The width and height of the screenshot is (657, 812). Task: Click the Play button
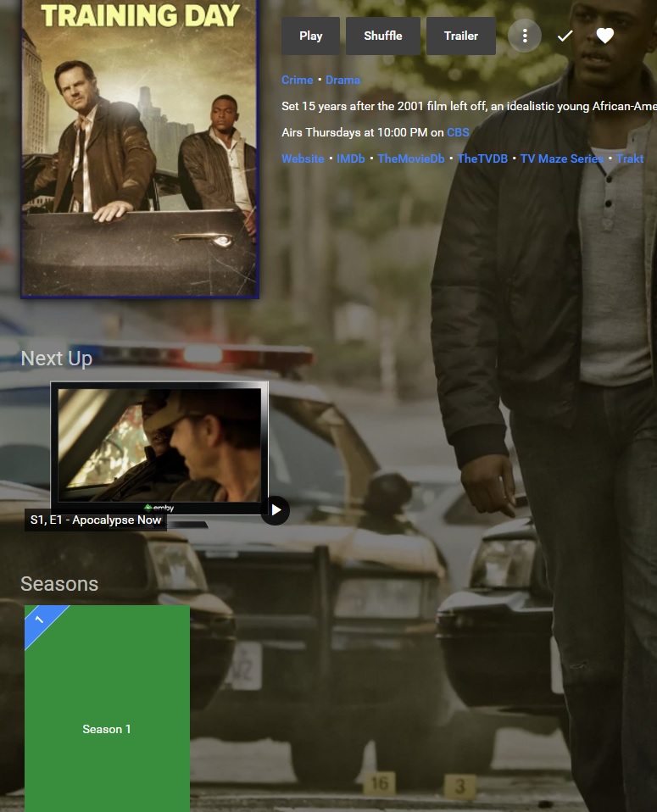point(310,36)
